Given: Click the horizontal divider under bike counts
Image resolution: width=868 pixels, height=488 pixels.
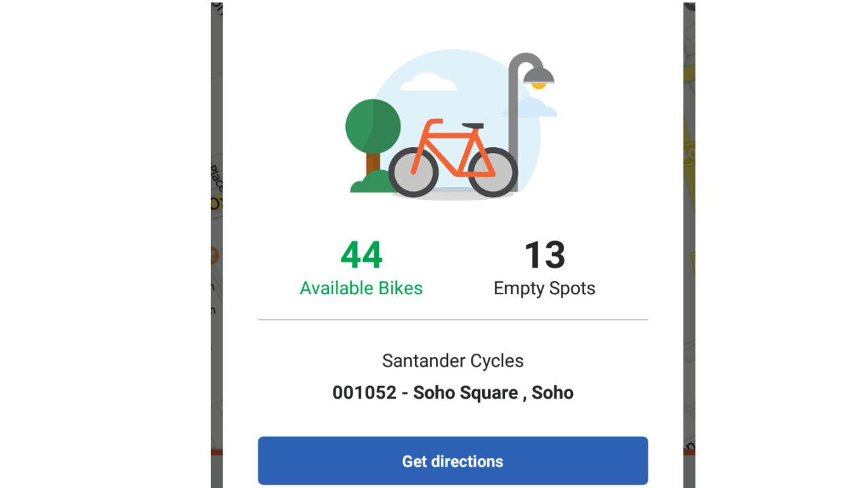Looking at the screenshot, I should (x=452, y=319).
